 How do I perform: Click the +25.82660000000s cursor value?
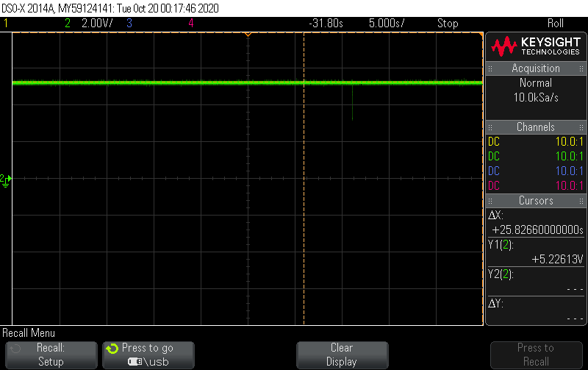point(538,230)
